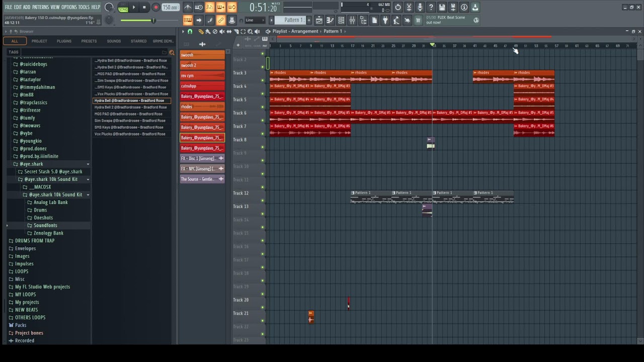Click the Save project floppy icon
The width and height of the screenshot is (644, 362).
click(x=442, y=8)
